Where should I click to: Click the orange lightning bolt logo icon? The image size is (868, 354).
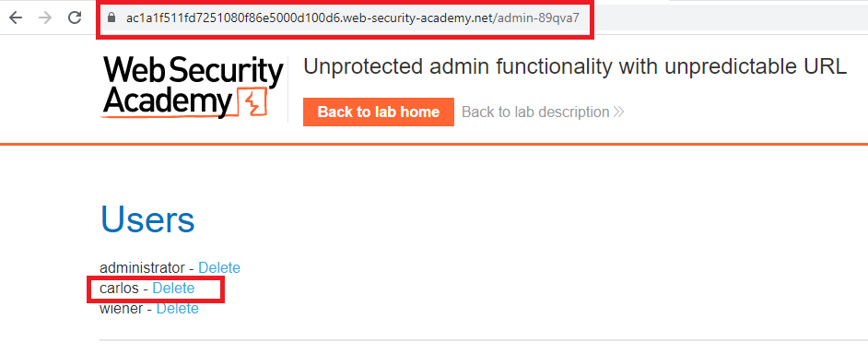(x=252, y=101)
